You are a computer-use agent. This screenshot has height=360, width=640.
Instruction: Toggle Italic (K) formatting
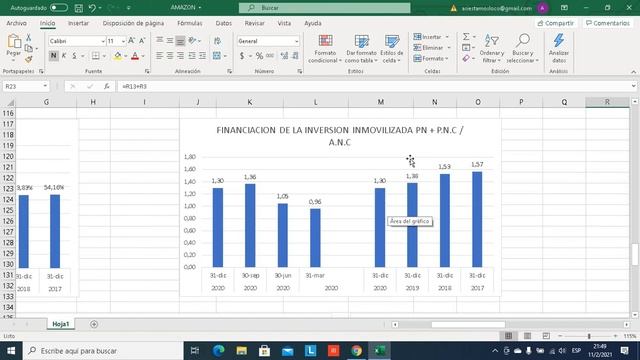(x=64, y=56)
